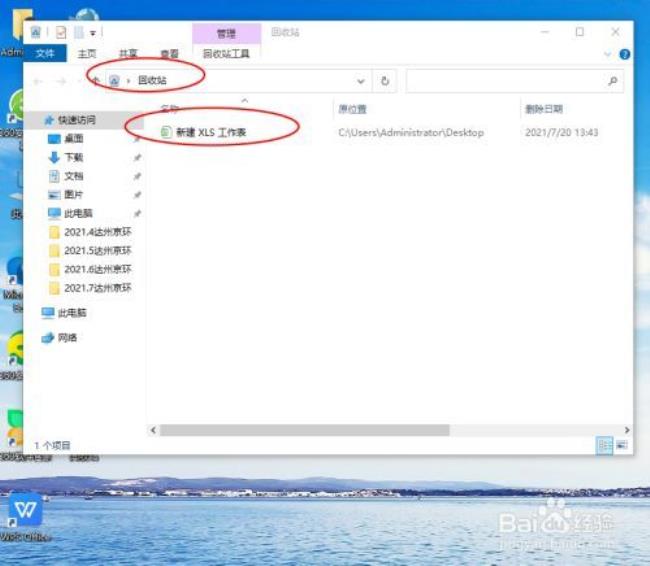
Task: Open WPS Office desktop shortcut
Action: coord(26,516)
